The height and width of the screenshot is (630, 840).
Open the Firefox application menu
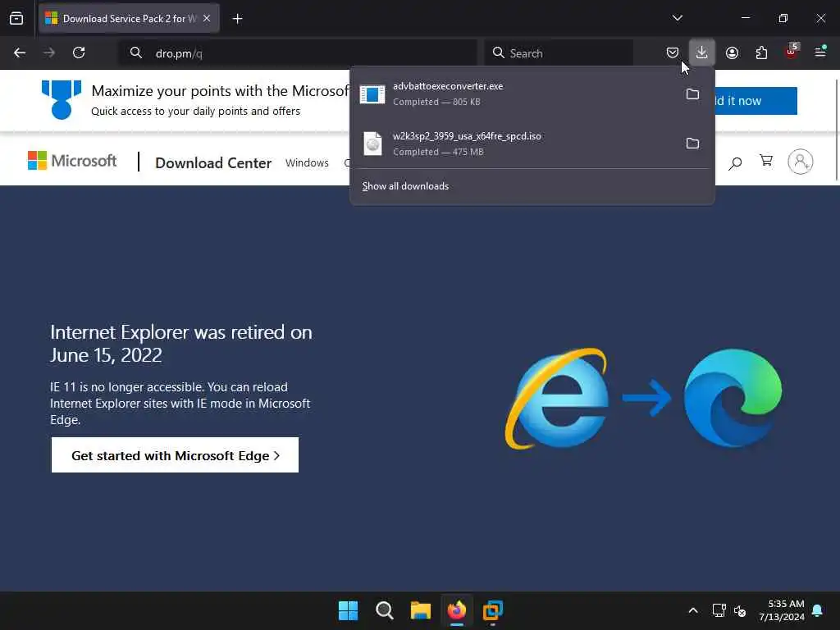[820, 52]
